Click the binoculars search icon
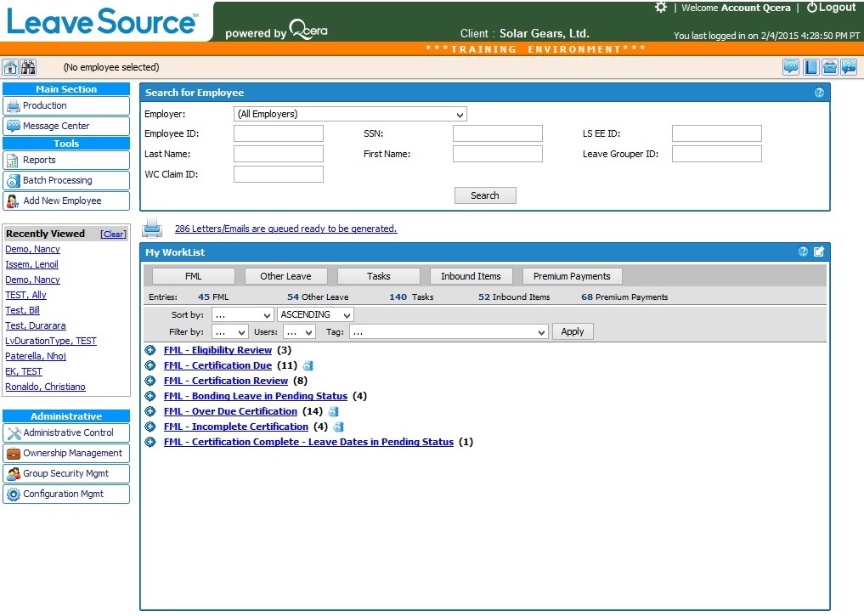Image resolution: width=864 pixels, height=616 pixels. tap(28, 67)
